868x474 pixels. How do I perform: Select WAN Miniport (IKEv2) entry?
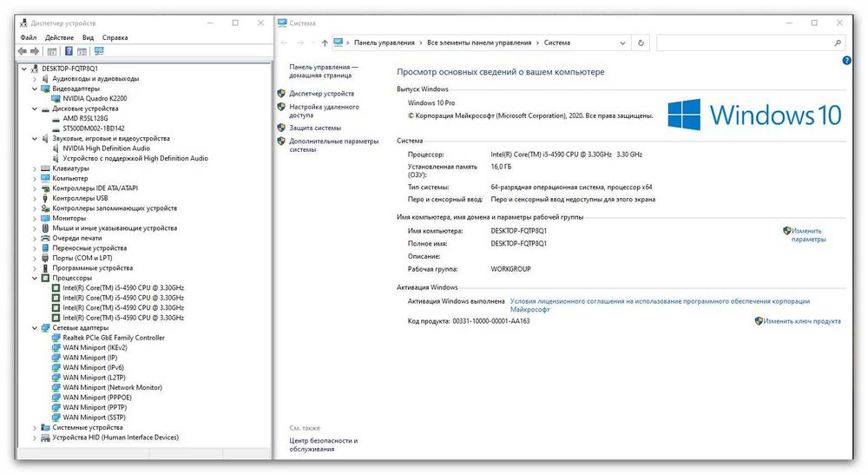(x=95, y=348)
